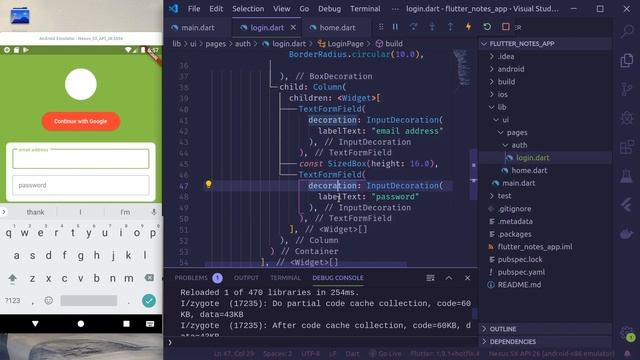This screenshot has height=360, width=640.
Task: Switch to the main.dart editor tab
Action: 198,27
